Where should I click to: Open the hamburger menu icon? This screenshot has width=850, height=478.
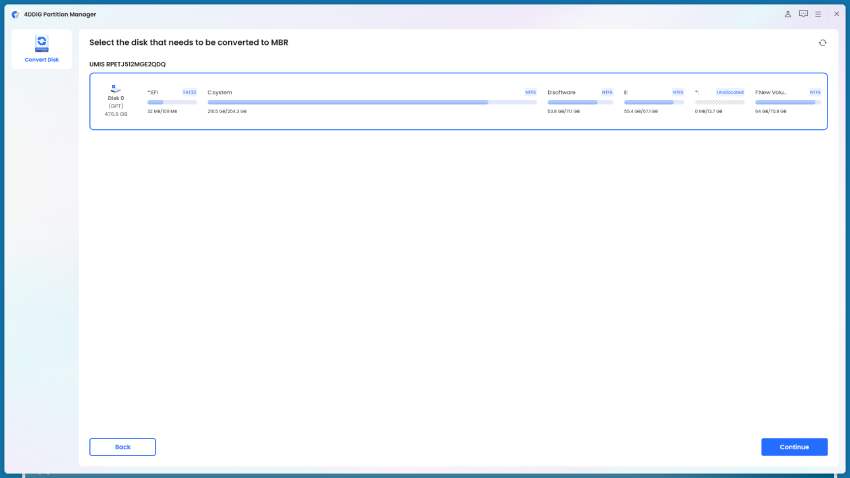(818, 14)
